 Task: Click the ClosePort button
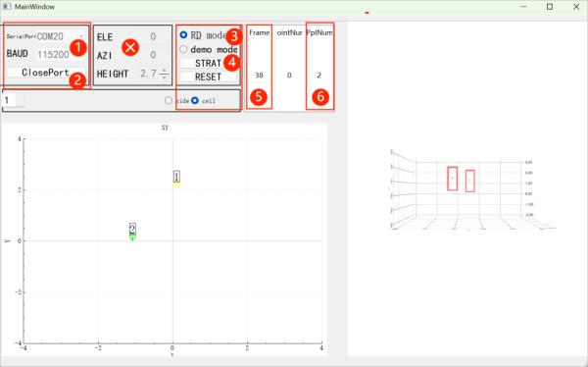coord(45,73)
